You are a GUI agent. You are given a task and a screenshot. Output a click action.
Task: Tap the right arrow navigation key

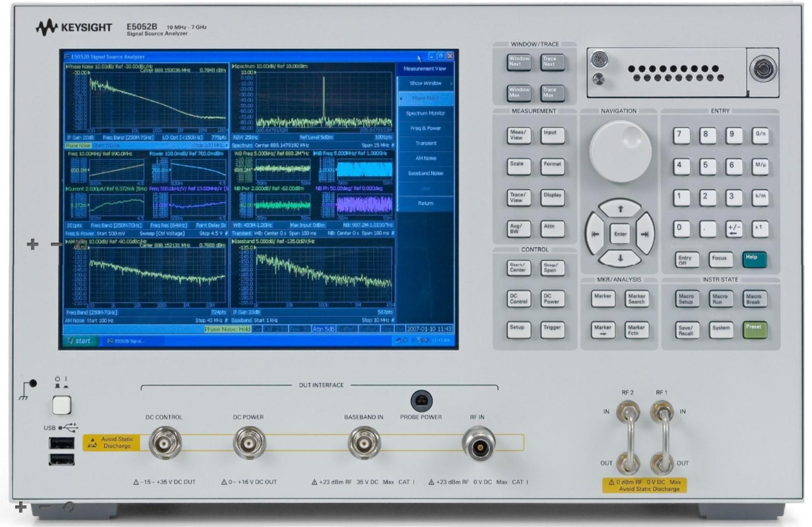tap(645, 234)
